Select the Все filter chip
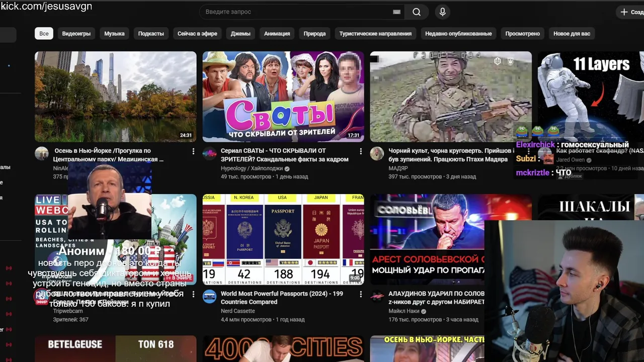 tap(44, 34)
